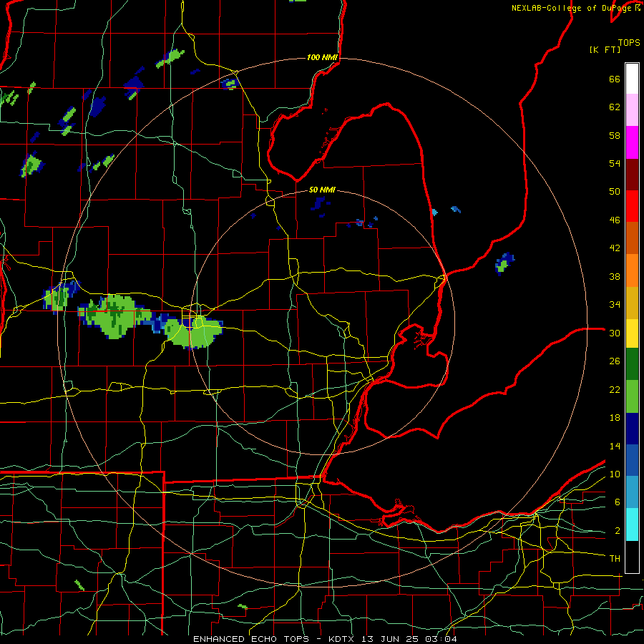This screenshot has height=644, width=644.
Task: Click the '10' legend value
Action: (615, 474)
